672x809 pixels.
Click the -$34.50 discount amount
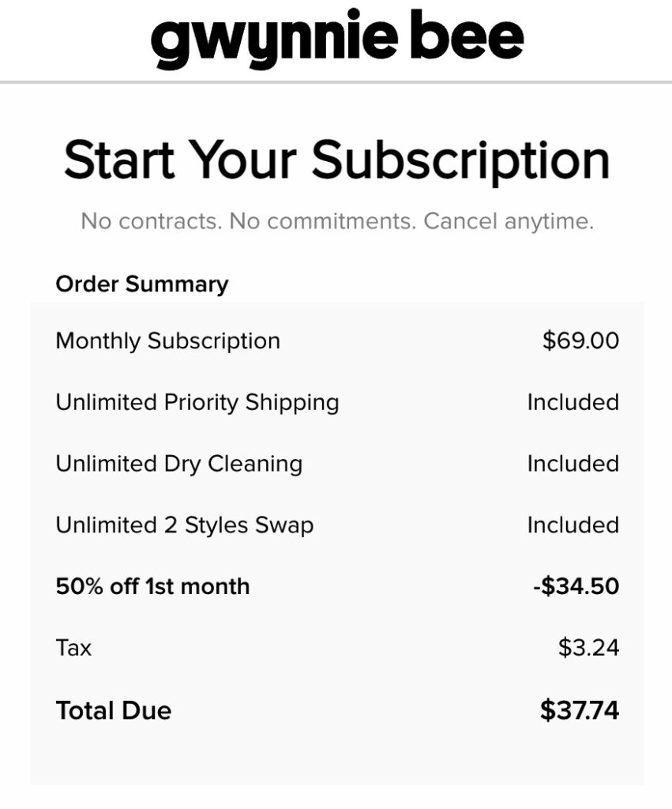576,586
